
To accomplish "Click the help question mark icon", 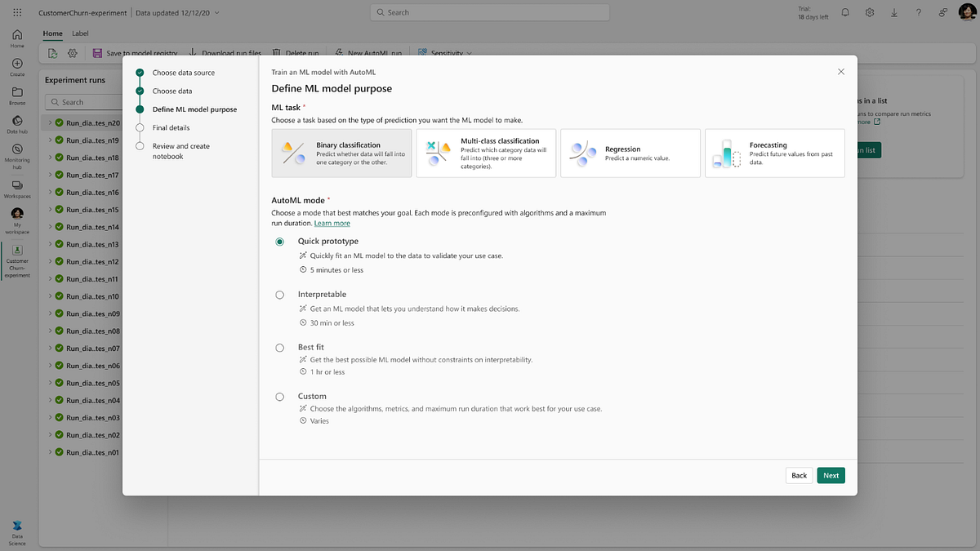I will 919,12.
